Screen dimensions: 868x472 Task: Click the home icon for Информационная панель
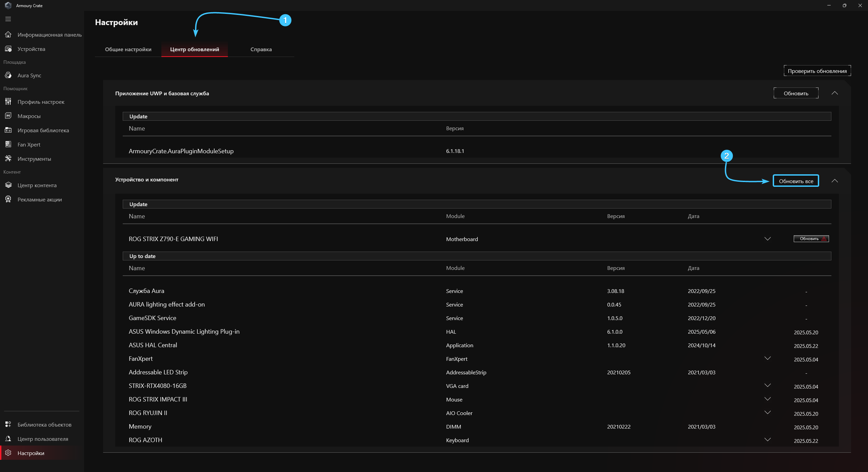point(8,35)
